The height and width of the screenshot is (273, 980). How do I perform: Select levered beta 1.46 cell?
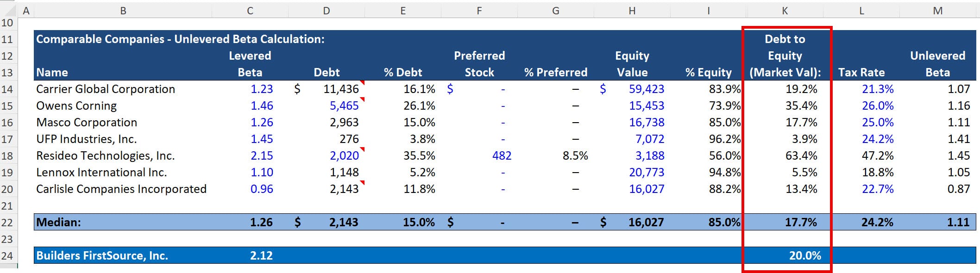(x=262, y=105)
